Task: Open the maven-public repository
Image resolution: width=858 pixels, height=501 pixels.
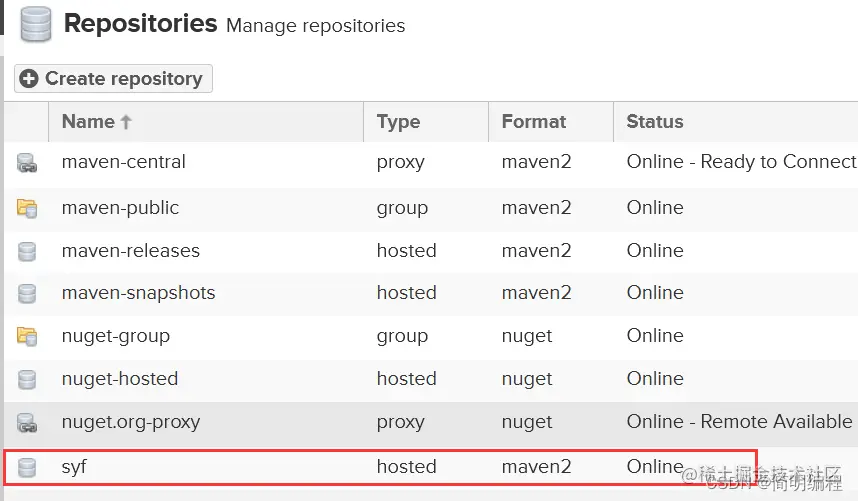Action: [x=120, y=208]
